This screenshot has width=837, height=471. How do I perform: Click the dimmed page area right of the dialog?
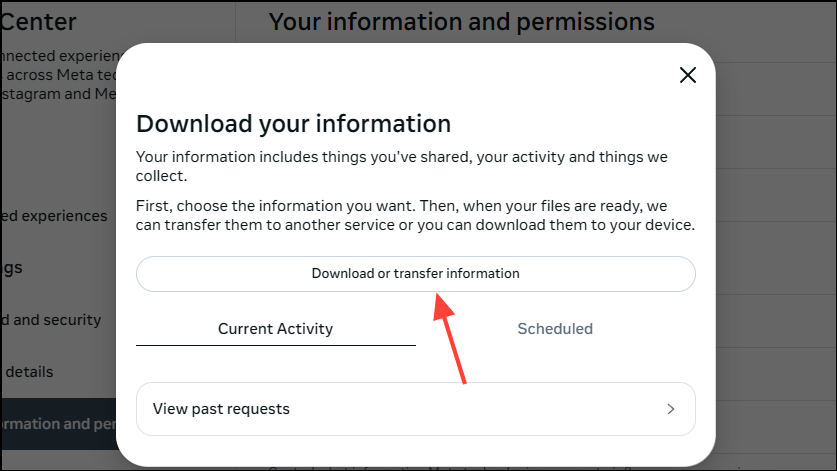tap(776, 250)
